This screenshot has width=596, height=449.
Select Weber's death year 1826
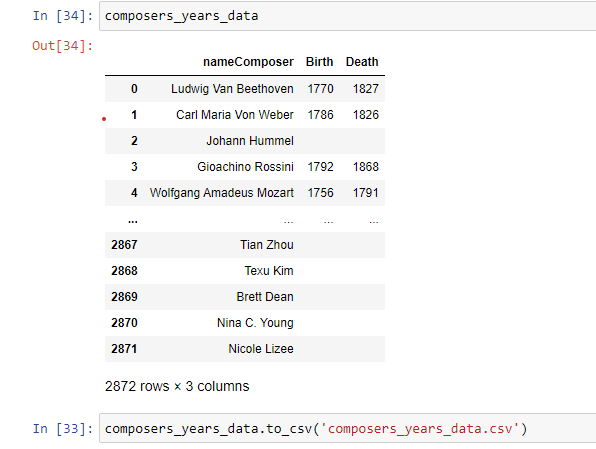pyautogui.click(x=366, y=115)
